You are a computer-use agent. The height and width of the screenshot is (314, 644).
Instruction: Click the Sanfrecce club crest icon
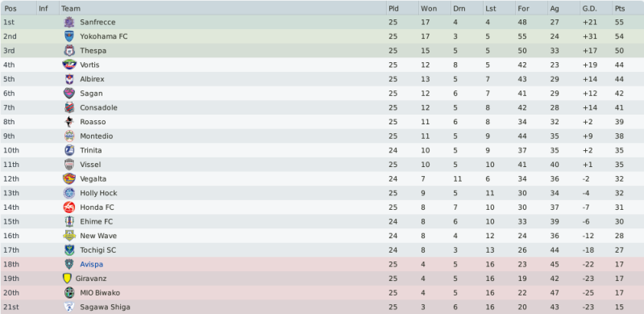point(69,23)
